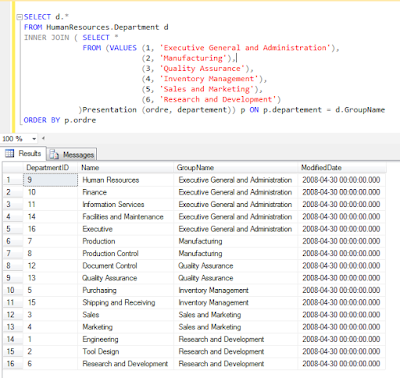Select the DepartmentID column header
This screenshot has height=378, width=400.
point(50,167)
